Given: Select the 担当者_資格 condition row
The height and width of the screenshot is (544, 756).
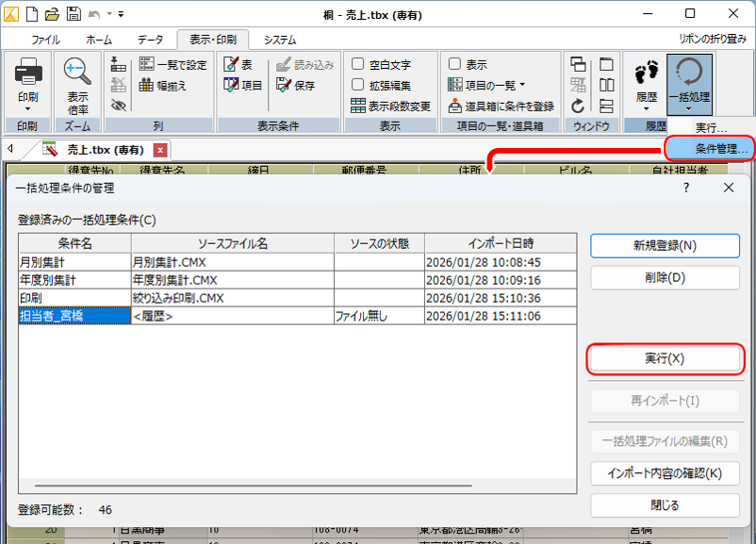Looking at the screenshot, I should pos(64,316).
